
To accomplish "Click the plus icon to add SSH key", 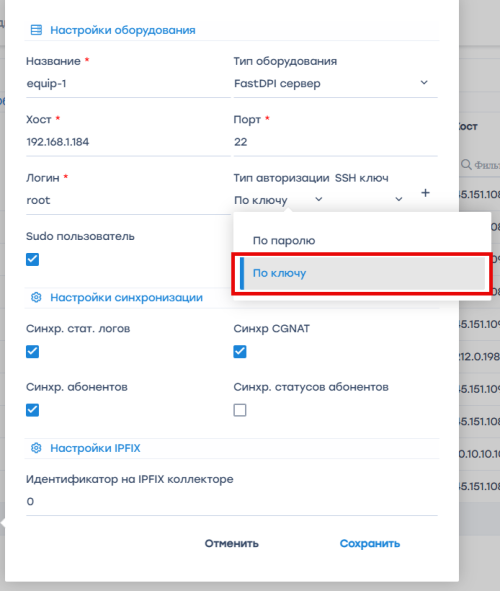I will [425, 193].
